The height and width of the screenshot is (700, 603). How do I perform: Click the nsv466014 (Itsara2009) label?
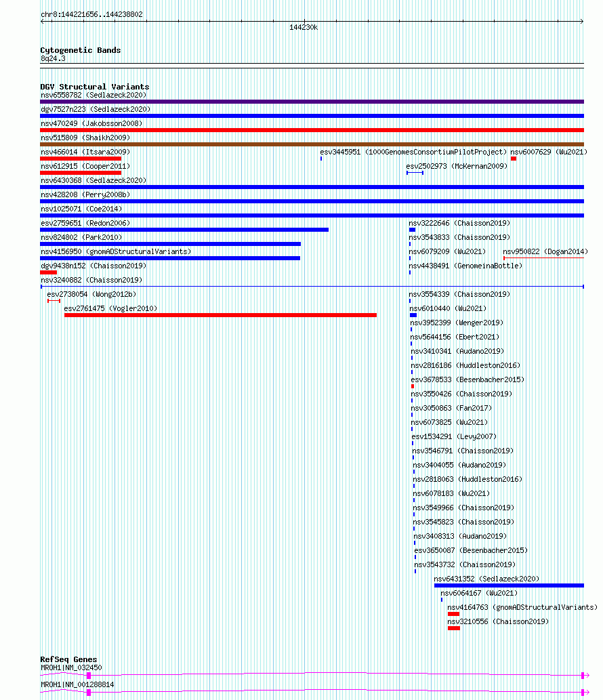coord(85,152)
